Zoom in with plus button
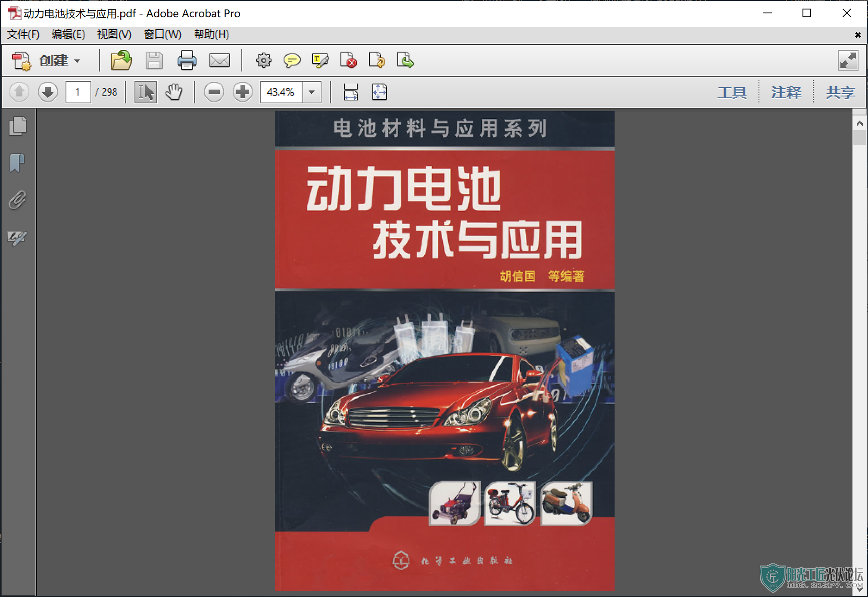868x597 pixels. point(243,92)
